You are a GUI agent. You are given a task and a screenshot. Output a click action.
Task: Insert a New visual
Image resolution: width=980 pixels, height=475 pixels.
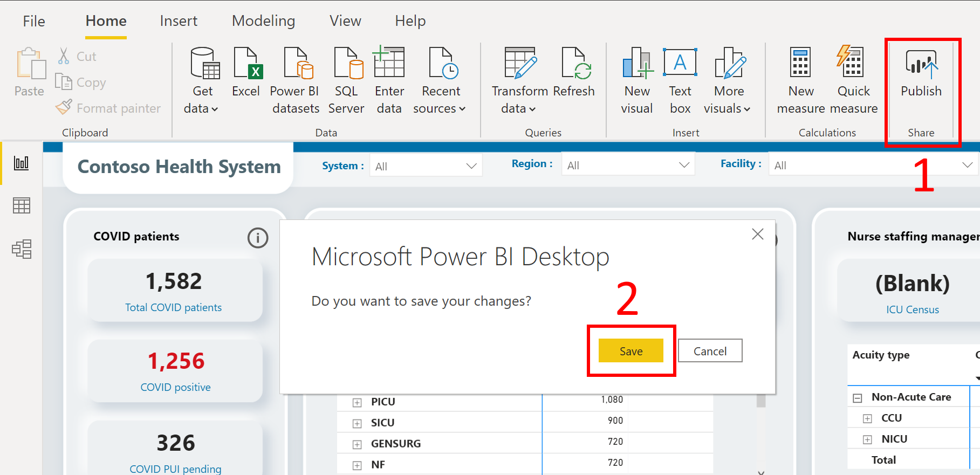tap(638, 81)
